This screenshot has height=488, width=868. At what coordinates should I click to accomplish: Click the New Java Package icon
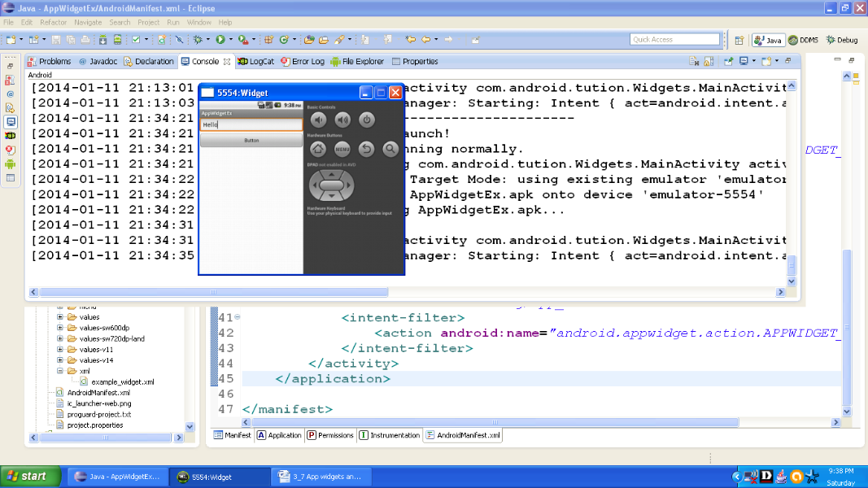268,39
